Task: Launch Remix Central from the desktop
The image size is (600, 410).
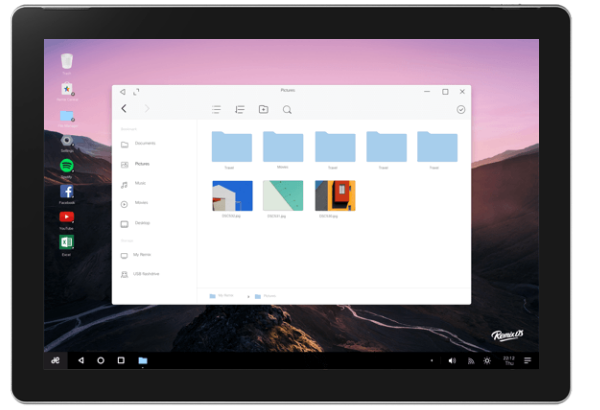Action: click(67, 89)
